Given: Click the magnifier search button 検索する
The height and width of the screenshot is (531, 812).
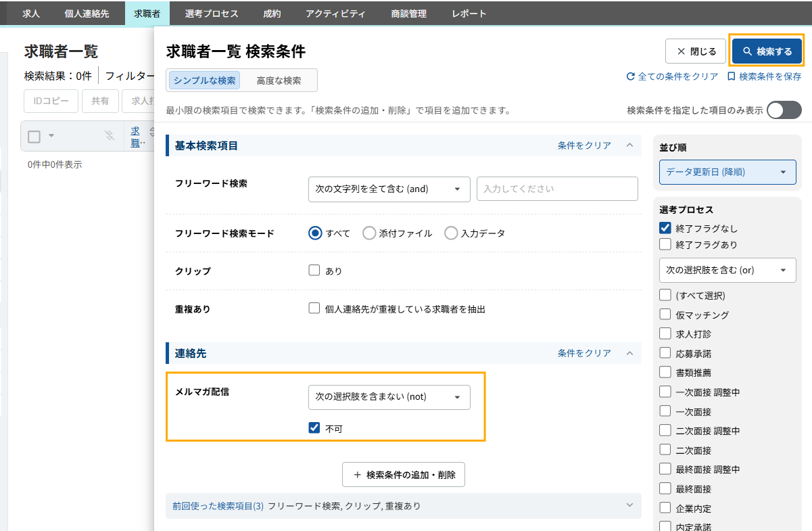Looking at the screenshot, I should click(x=767, y=51).
